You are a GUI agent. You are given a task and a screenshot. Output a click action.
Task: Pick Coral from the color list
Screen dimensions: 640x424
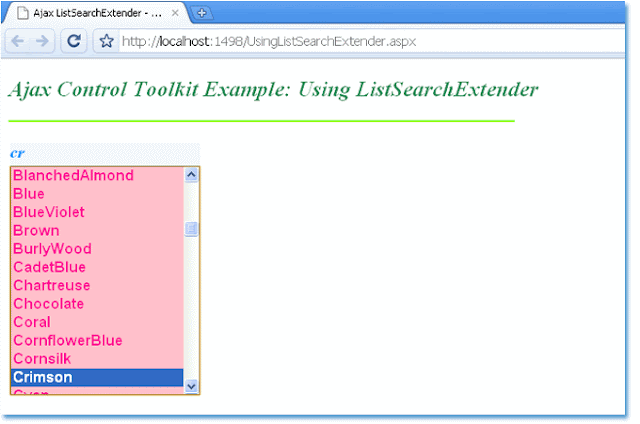[97, 322]
